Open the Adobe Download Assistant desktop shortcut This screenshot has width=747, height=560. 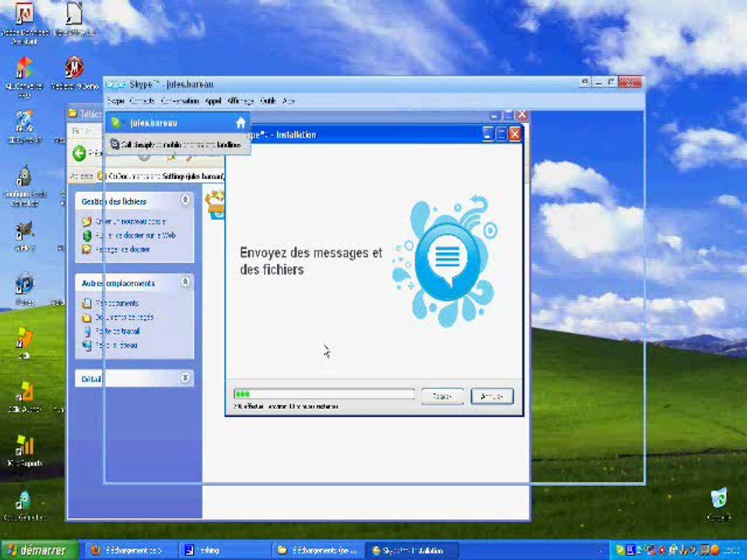[24, 23]
